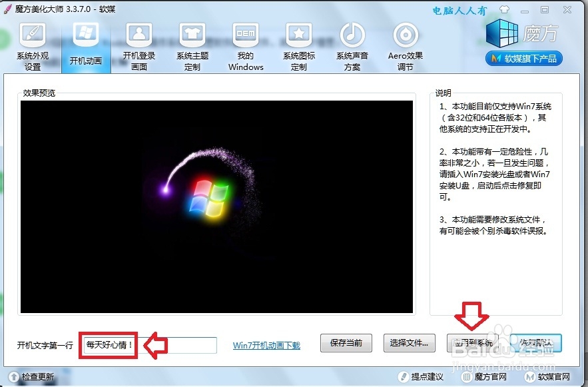Click 检查更新 in the status bar

pos(37,376)
